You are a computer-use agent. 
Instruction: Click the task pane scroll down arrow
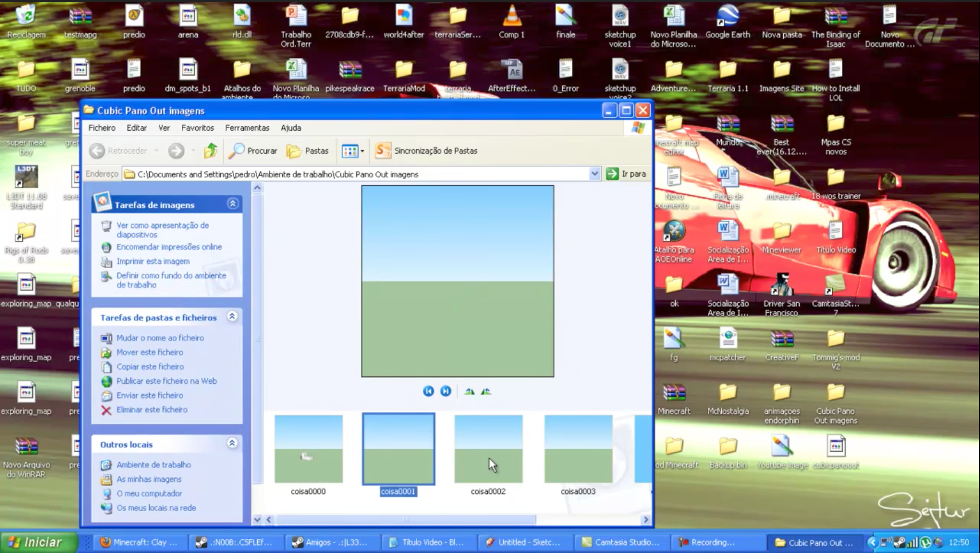[257, 520]
